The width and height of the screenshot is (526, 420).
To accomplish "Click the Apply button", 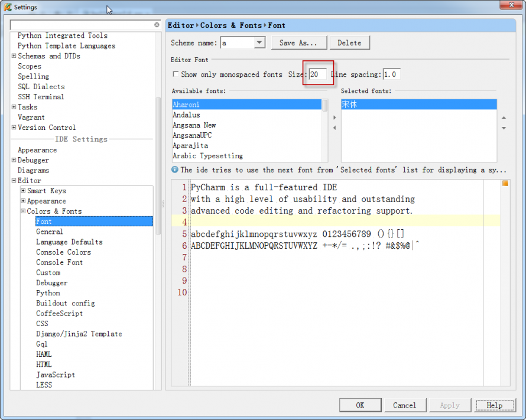I will tap(450, 405).
